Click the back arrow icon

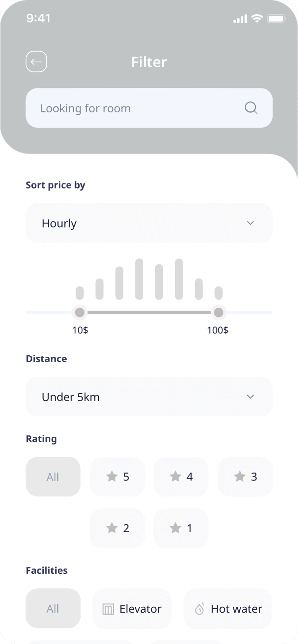pos(36,61)
